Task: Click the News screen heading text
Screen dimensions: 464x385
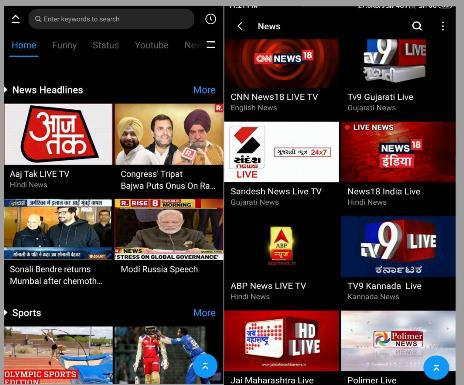Action: [x=269, y=26]
